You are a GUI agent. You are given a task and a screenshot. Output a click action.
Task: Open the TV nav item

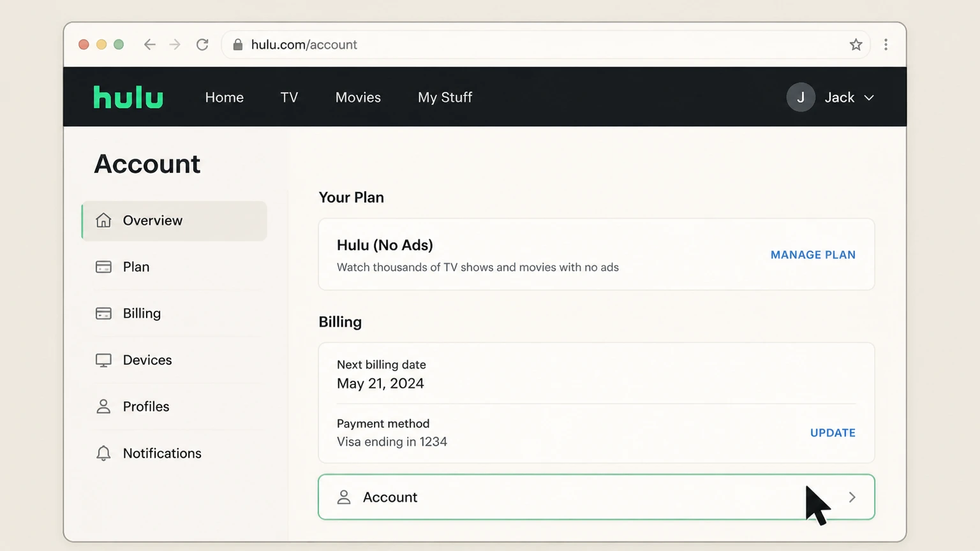pyautogui.click(x=289, y=98)
